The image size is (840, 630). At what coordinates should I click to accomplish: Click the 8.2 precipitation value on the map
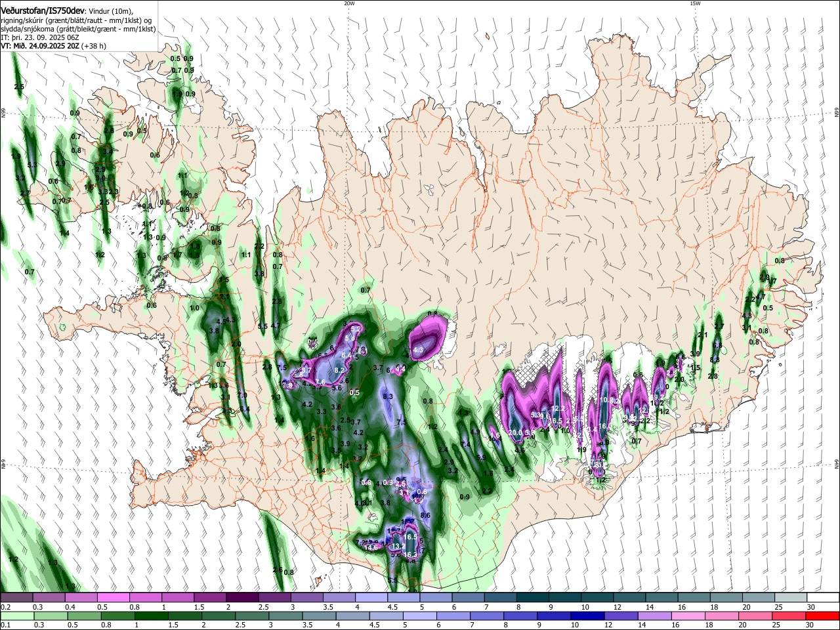click(340, 371)
